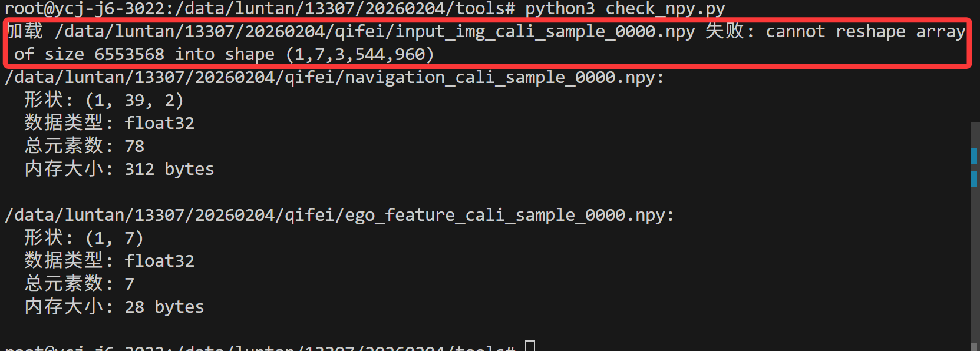Click the array size 6553568 number
This screenshot has width=980, height=351.
click(129, 54)
